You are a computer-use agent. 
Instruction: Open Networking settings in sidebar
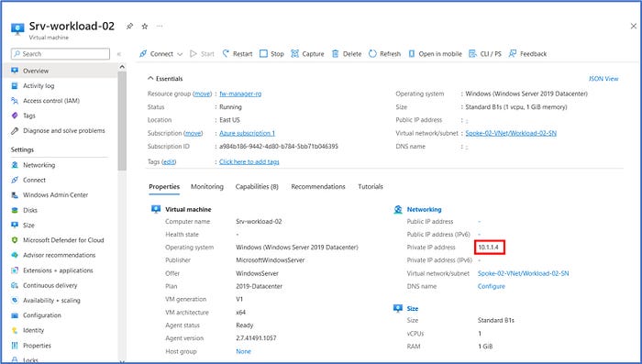click(x=39, y=165)
